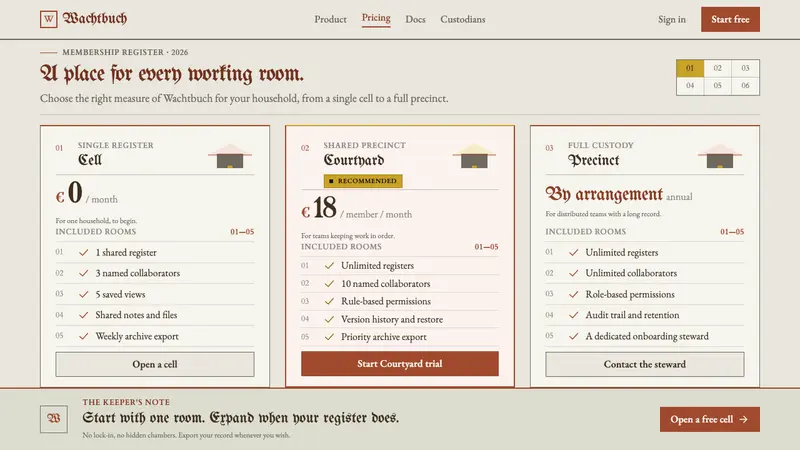Click the Open a cell button
This screenshot has height=450, width=800.
(155, 364)
